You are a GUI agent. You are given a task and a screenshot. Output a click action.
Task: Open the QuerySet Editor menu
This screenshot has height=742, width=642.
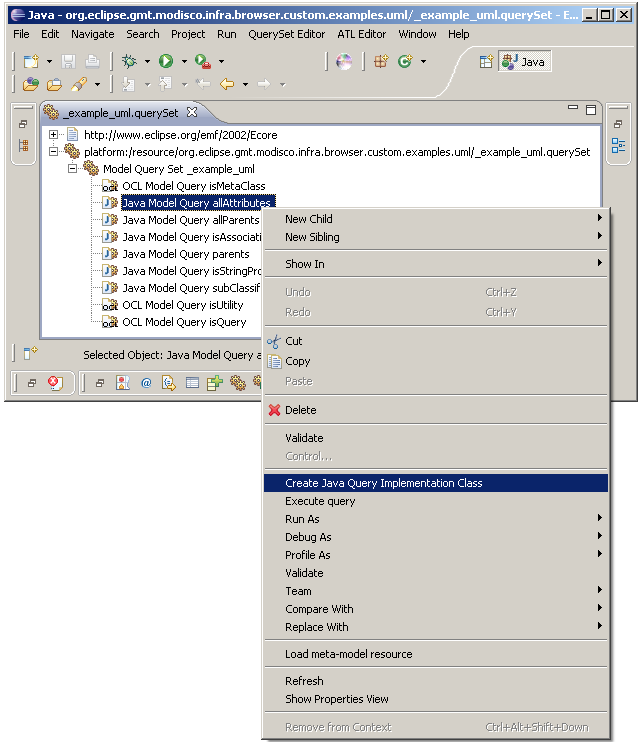point(287,34)
